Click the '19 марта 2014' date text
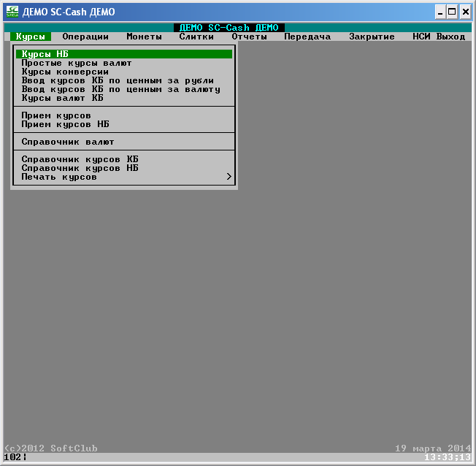This screenshot has height=466, width=476. pyautogui.click(x=433, y=448)
